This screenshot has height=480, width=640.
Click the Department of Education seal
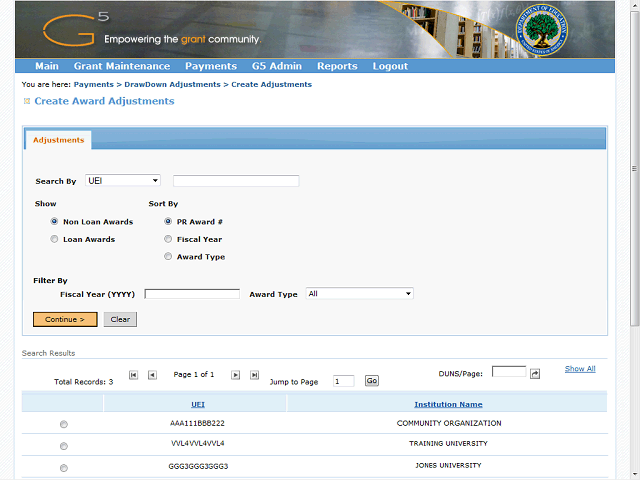pyautogui.click(x=541, y=29)
